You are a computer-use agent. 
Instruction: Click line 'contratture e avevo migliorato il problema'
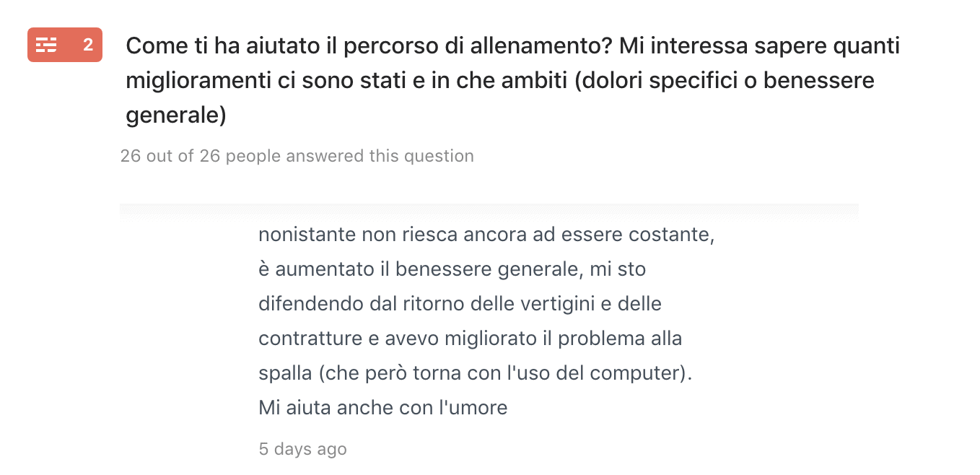coord(471,339)
